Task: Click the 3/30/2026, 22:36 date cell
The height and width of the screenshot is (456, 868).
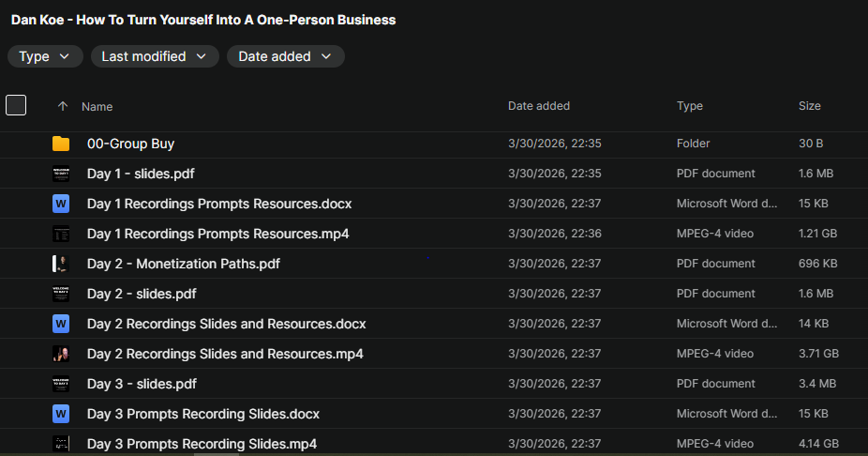Action: (555, 234)
